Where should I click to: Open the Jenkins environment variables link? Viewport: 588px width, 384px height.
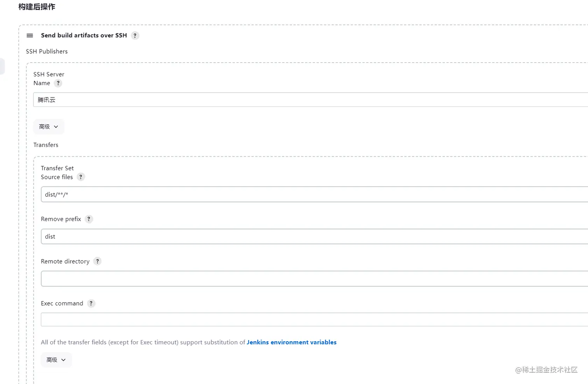tap(292, 342)
